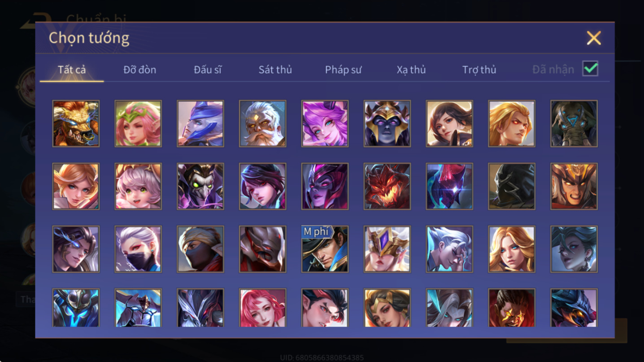Pick the hero with green leaf crown
The width and height of the screenshot is (644, 362).
pos(138,123)
